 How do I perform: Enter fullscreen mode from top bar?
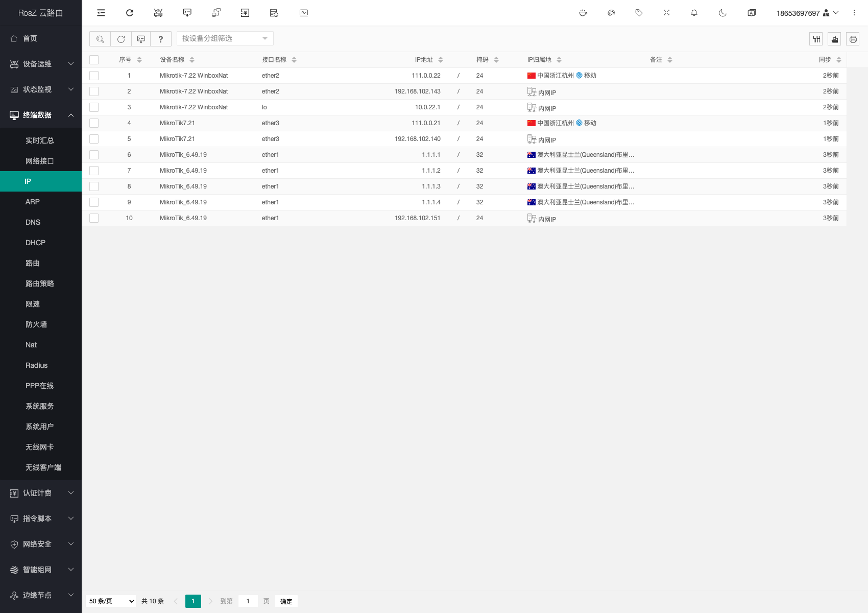666,13
